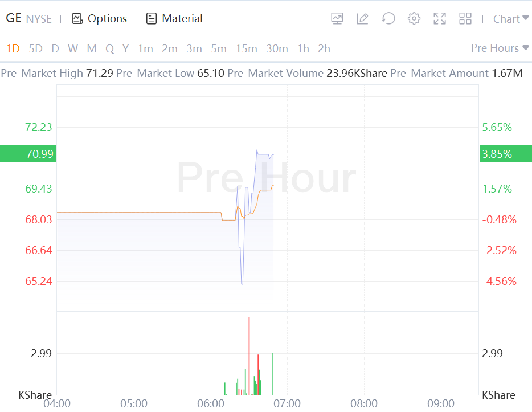Image resolution: width=532 pixels, height=412 pixels.
Task: Open the Pre Hours dropdown
Action: (500, 48)
